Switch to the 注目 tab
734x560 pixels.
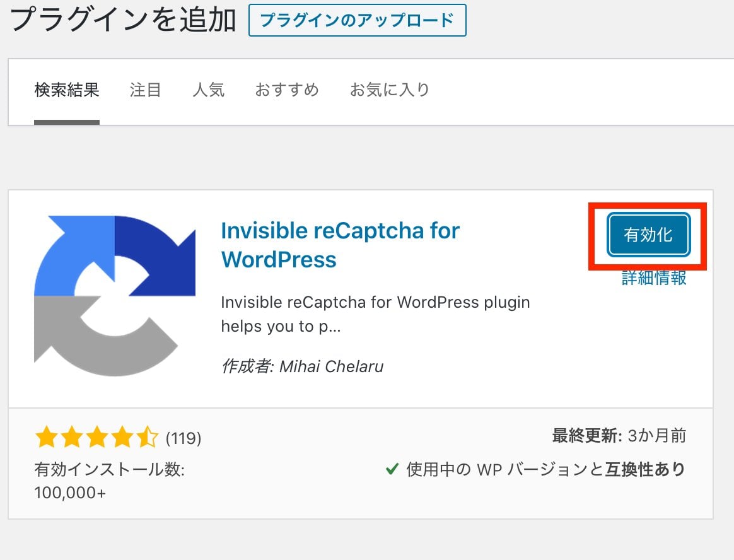pyautogui.click(x=146, y=90)
